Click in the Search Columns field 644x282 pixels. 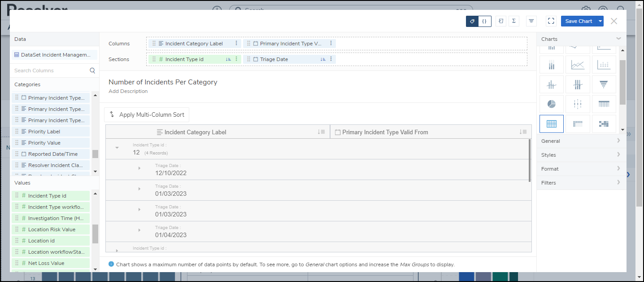click(50, 70)
